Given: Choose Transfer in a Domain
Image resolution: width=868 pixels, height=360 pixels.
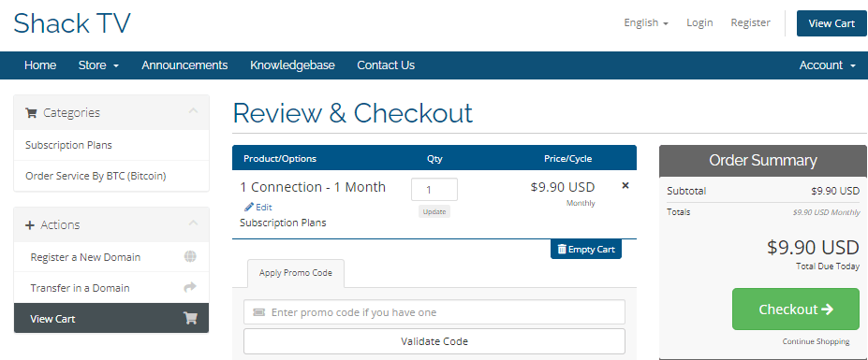Looking at the screenshot, I should (111, 288).
